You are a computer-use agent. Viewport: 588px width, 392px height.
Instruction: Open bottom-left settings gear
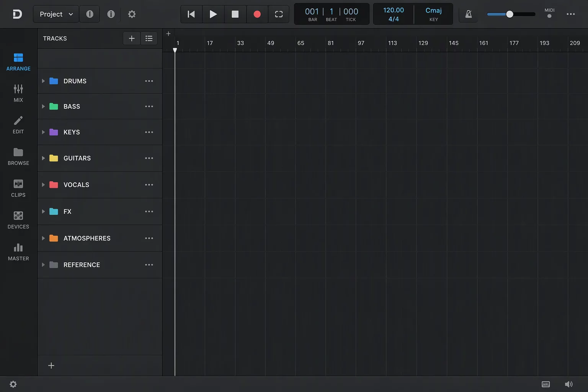(13, 384)
